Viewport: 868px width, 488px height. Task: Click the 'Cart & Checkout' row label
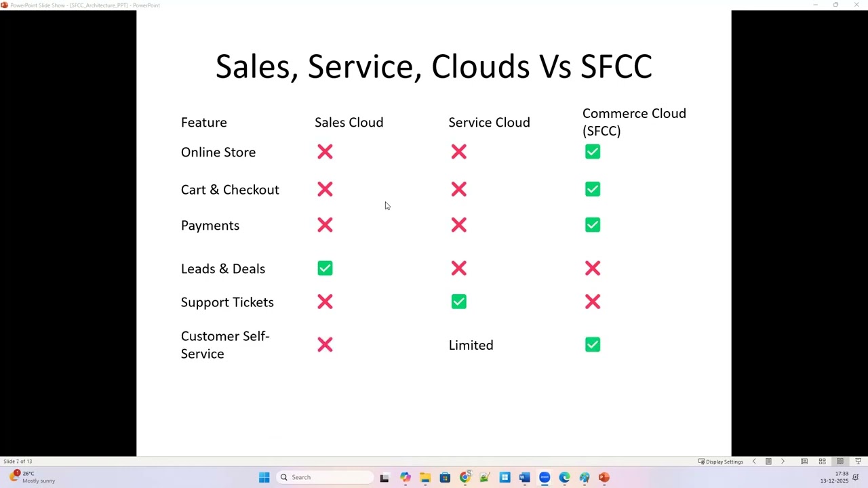click(x=230, y=190)
